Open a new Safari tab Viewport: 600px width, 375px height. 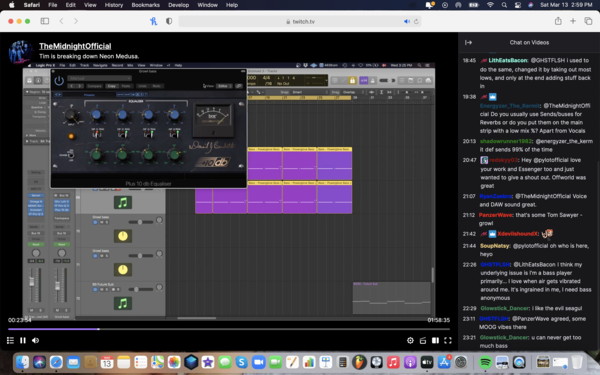pyautogui.click(x=573, y=21)
